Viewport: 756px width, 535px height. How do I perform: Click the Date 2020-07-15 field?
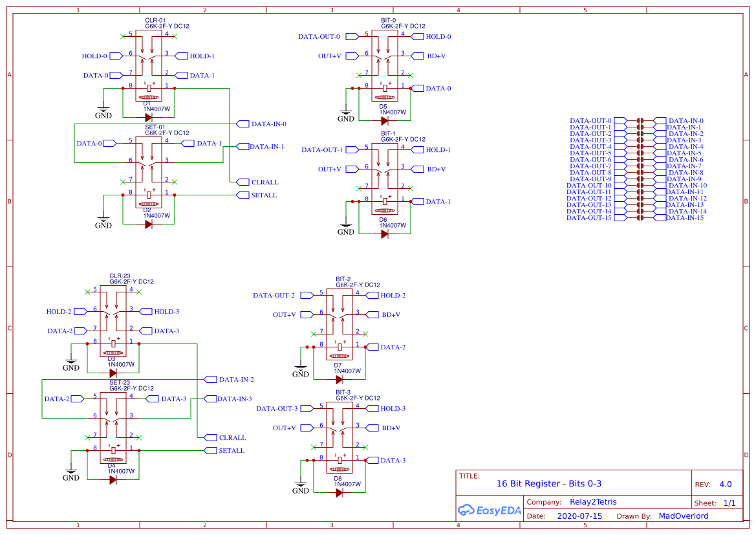click(x=579, y=516)
